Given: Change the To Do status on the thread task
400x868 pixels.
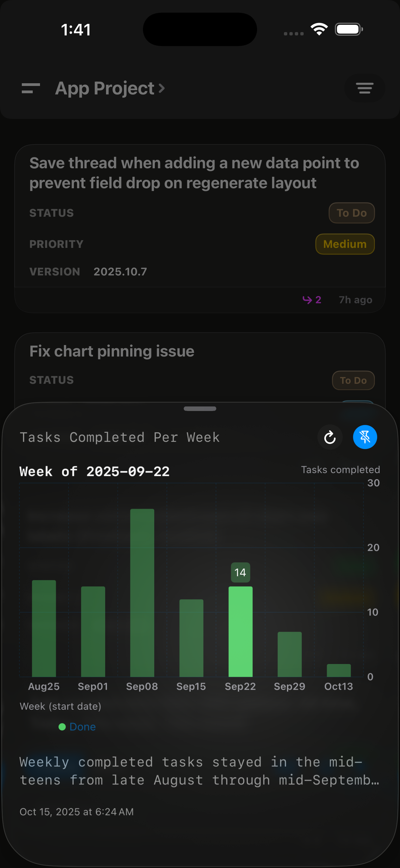Looking at the screenshot, I should [x=352, y=213].
